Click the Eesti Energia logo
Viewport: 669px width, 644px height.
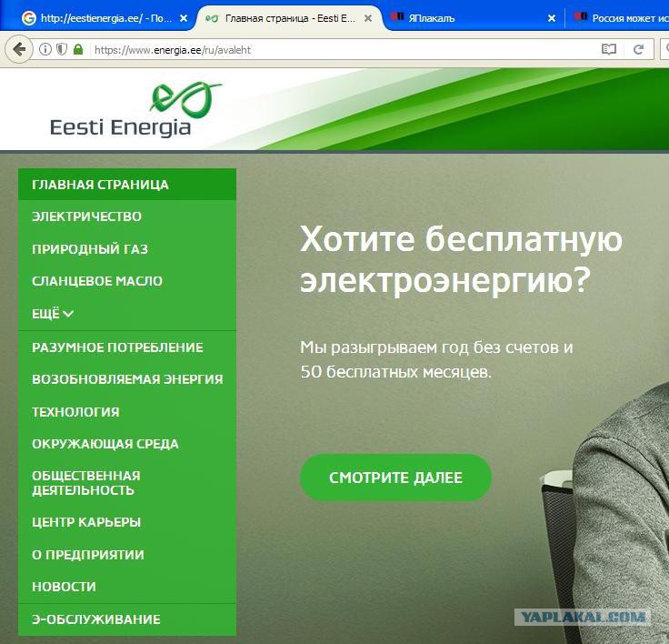pos(135,110)
